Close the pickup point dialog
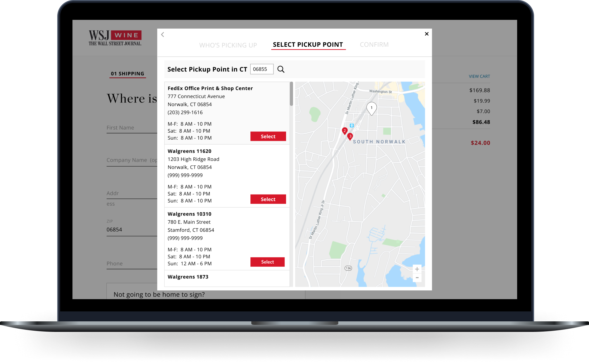589x364 pixels. [427, 34]
